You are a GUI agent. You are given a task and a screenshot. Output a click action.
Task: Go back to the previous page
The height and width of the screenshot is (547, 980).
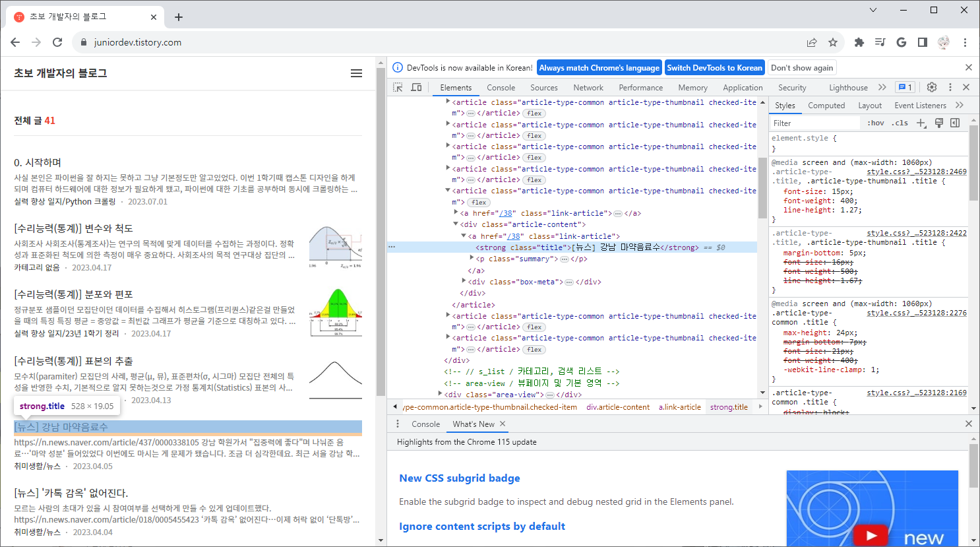coord(15,42)
